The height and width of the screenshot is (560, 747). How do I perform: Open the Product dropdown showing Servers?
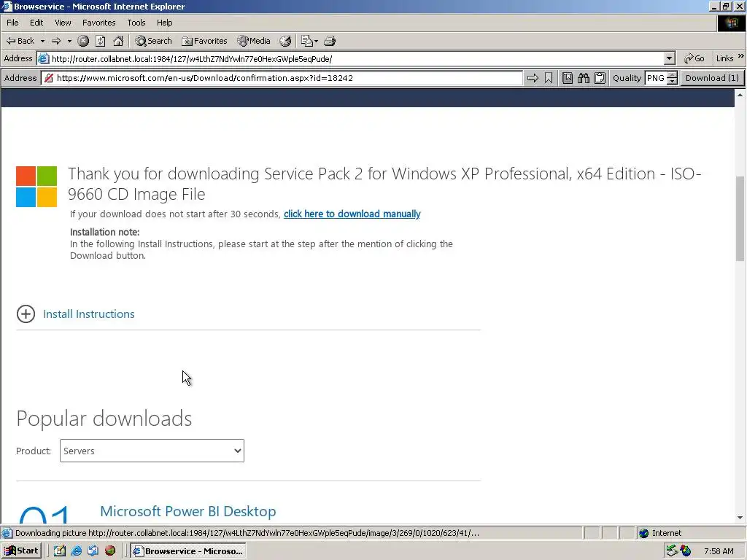click(152, 451)
